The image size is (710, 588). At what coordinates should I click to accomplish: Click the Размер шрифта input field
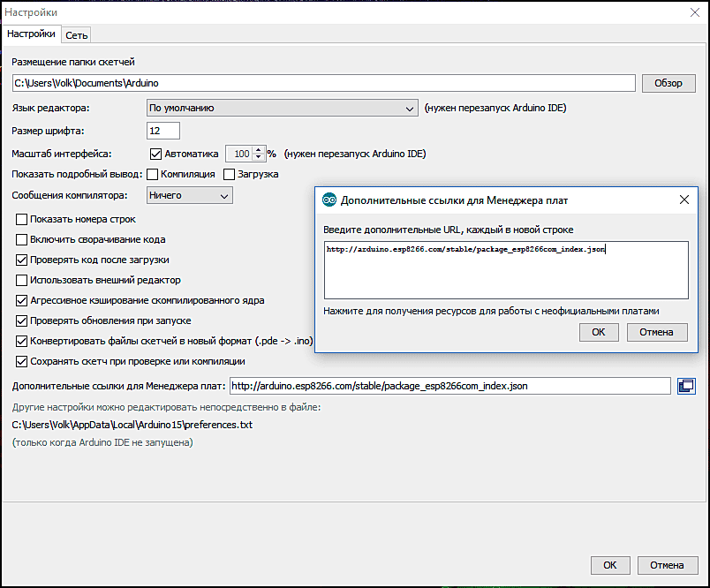click(163, 131)
